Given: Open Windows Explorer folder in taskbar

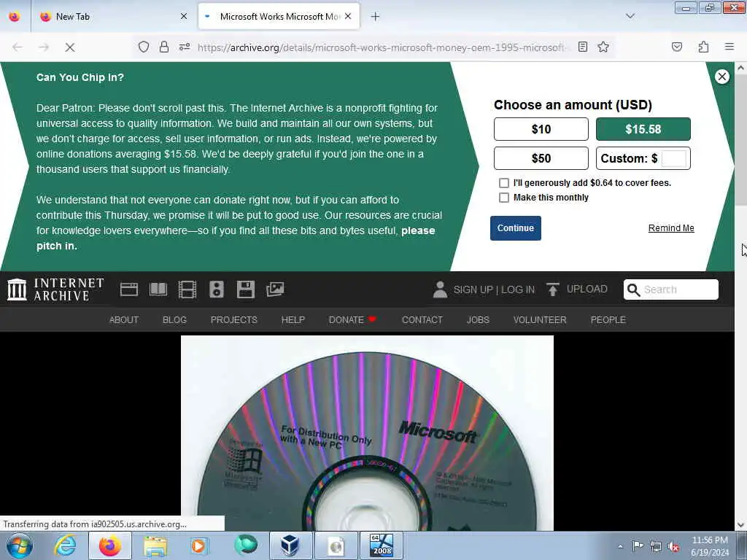Looking at the screenshot, I should [155, 545].
